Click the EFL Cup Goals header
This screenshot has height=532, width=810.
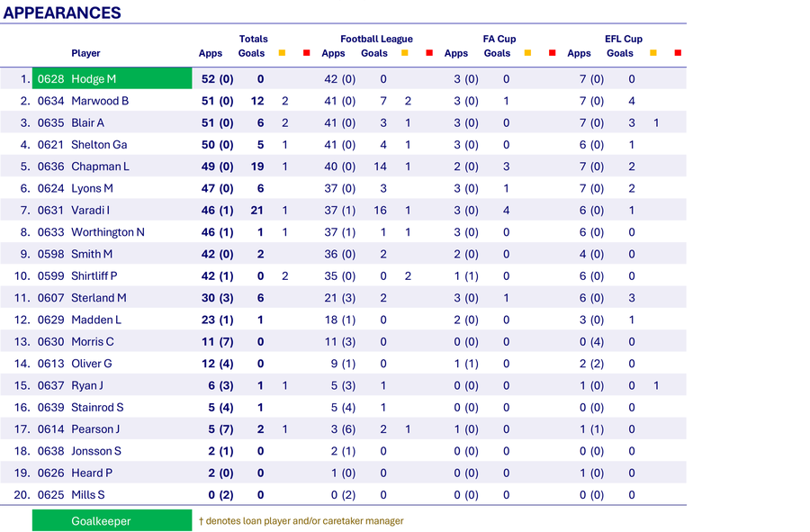coord(620,53)
